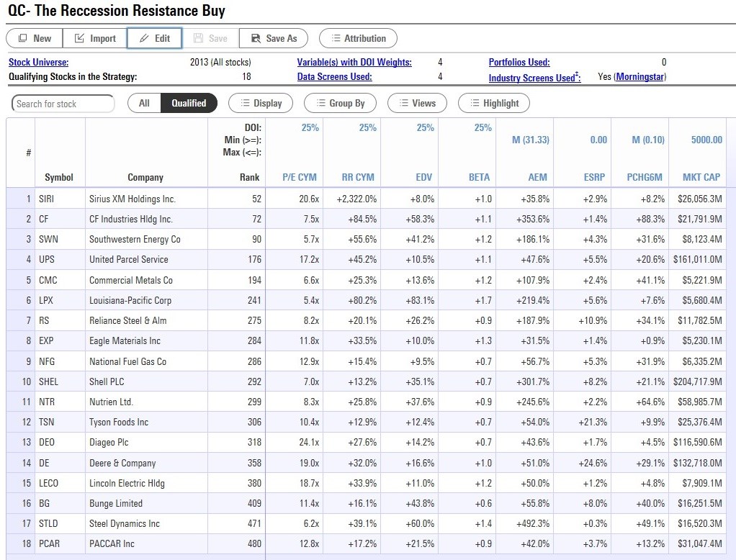Image resolution: width=736 pixels, height=560 pixels.
Task: Expand the Views menu
Action: (x=417, y=103)
